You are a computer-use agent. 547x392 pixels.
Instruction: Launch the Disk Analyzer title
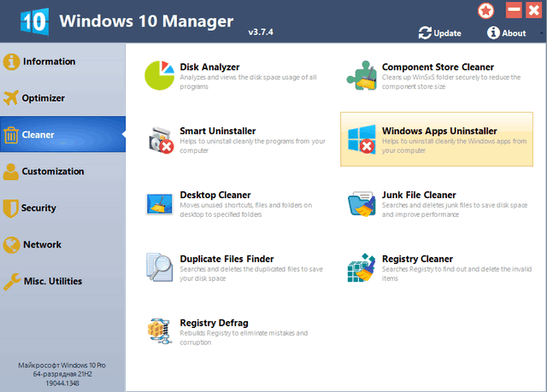pyautogui.click(x=209, y=67)
